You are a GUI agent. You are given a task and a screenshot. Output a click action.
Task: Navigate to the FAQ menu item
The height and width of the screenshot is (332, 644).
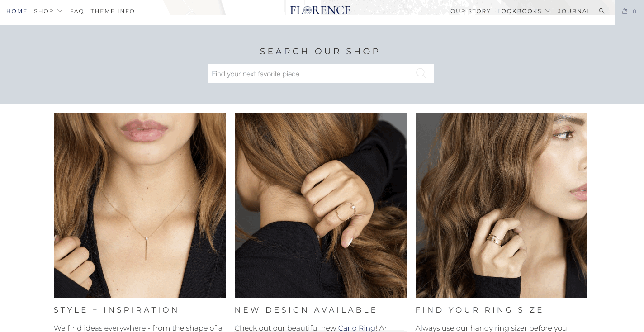click(x=76, y=11)
